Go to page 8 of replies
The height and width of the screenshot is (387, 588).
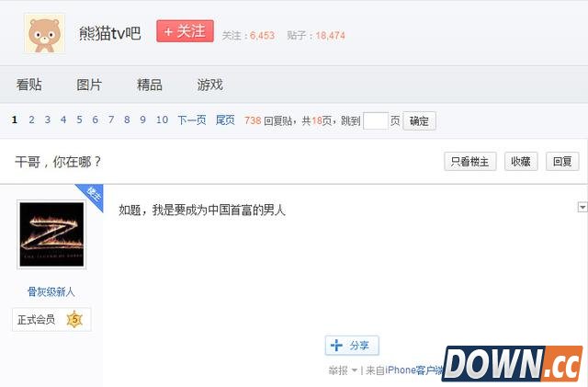pos(127,120)
